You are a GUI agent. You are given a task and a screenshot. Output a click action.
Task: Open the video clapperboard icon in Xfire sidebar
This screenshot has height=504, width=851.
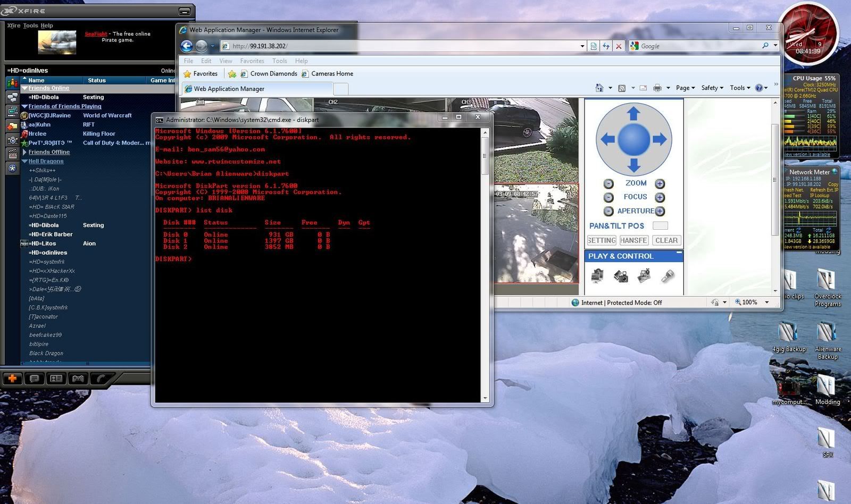[12, 154]
